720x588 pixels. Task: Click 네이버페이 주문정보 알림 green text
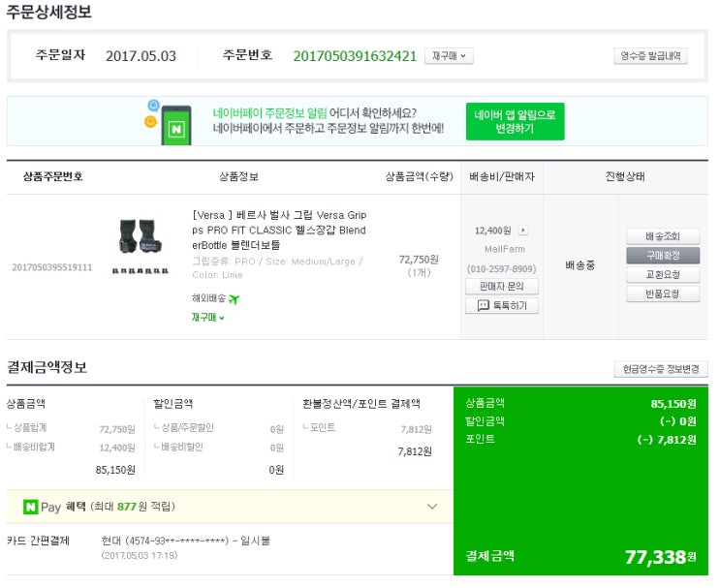tap(269, 113)
